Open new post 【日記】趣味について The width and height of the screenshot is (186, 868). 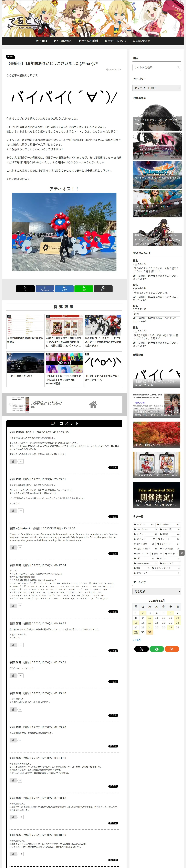(x=157, y=435)
